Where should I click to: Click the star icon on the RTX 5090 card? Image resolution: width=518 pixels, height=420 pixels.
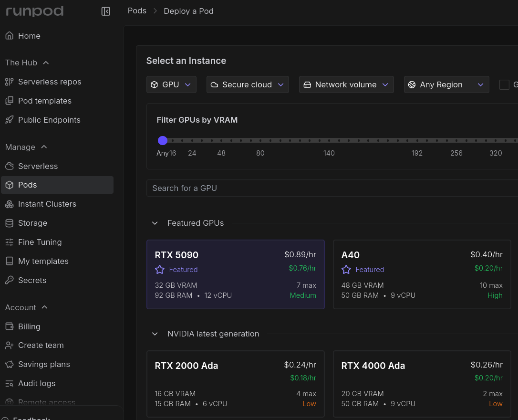[x=160, y=270]
